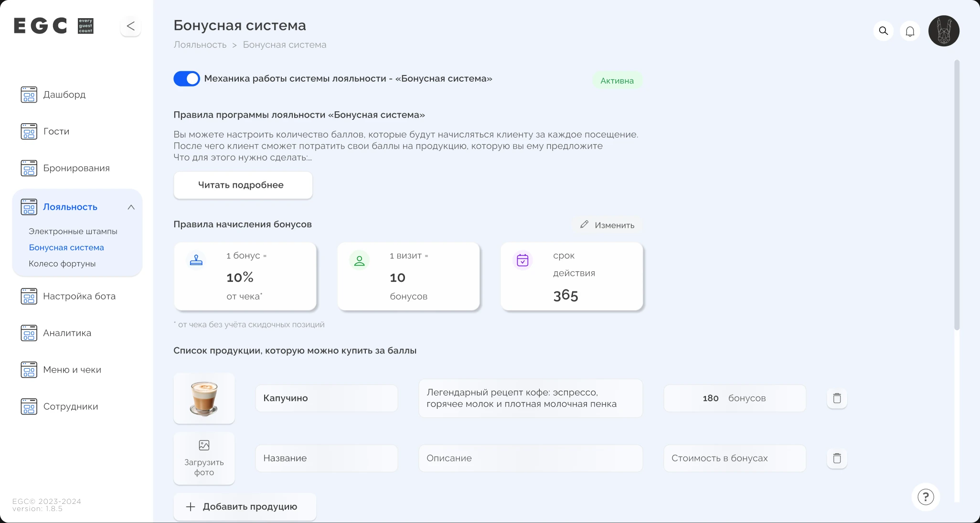The image size is (980, 523).
Task: Click the 180 бонусов cost field
Action: pos(735,398)
